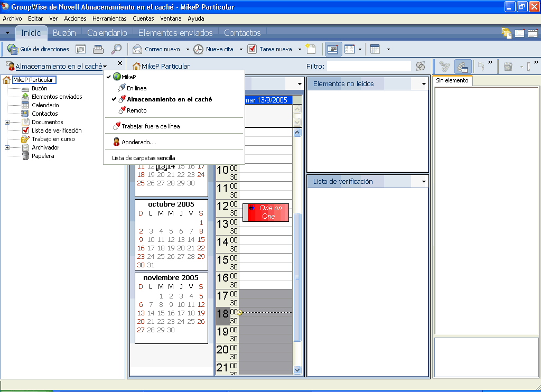Screen dimensions: 541x392
Task: Select the discussion threads view icon
Action: [x=350, y=49]
